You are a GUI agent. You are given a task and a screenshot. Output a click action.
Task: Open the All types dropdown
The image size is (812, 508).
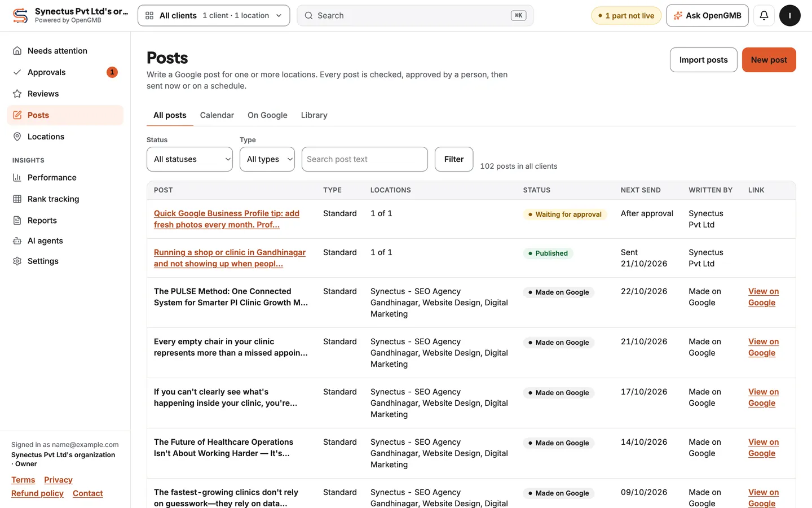point(267,159)
